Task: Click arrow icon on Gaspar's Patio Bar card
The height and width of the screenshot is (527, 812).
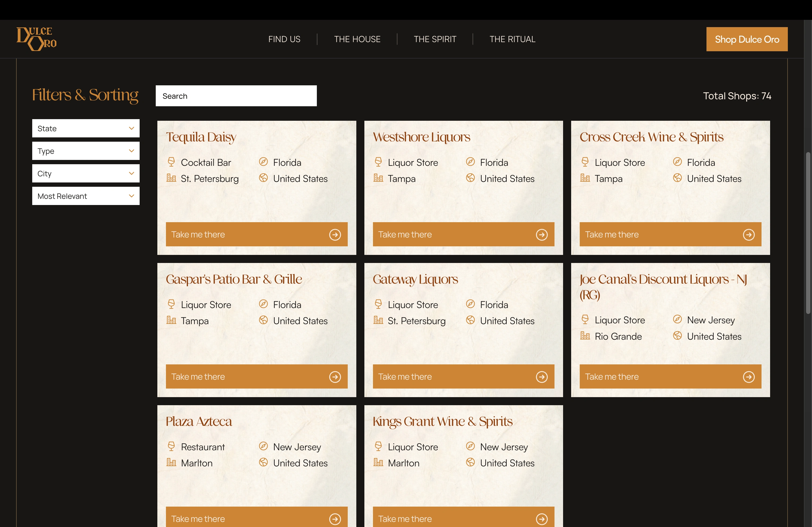Action: click(x=335, y=377)
